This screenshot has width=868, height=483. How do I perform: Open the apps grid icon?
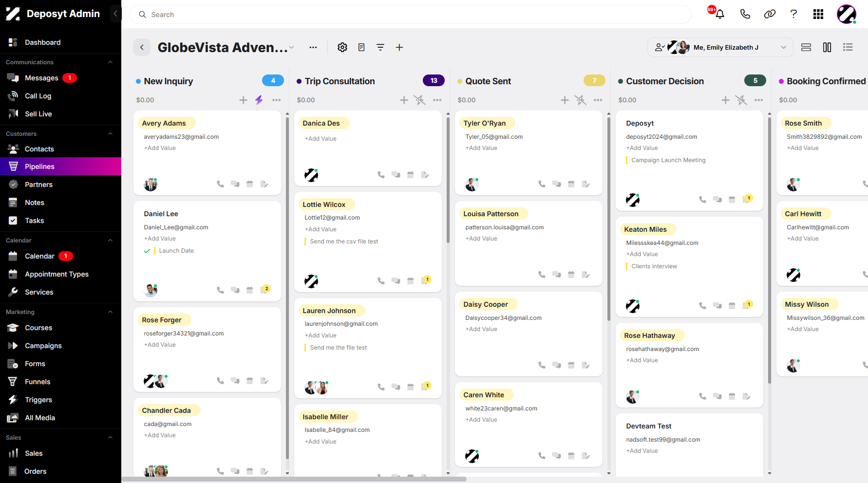pyautogui.click(x=818, y=14)
